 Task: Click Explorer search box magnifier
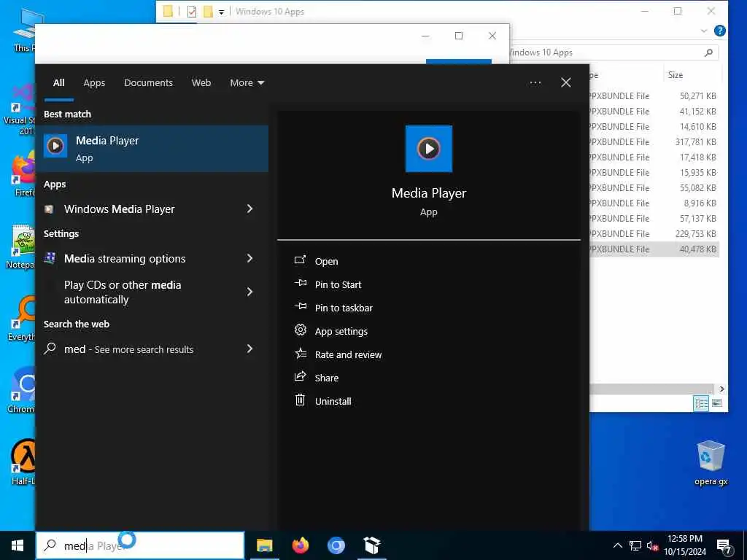708,52
